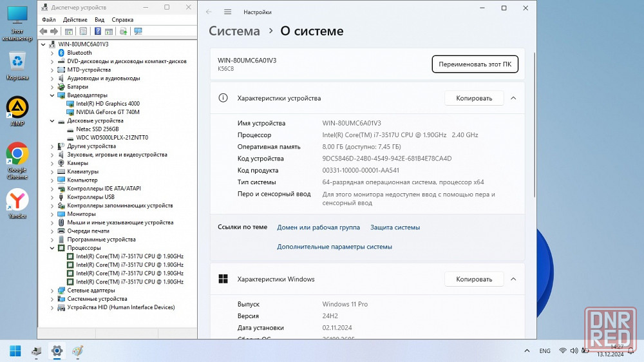Click the info icon beside Характеристики устройства
Viewport: 644px width, 362px height.
pos(223,98)
